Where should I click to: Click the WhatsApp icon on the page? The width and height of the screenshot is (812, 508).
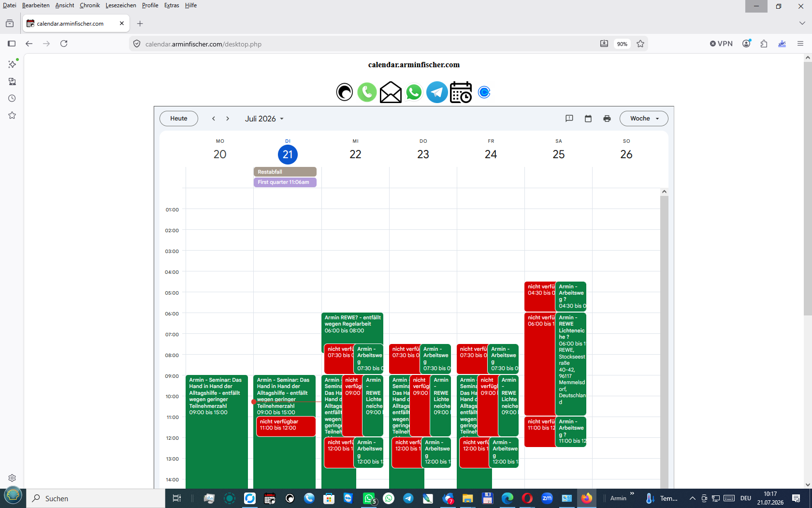pyautogui.click(x=414, y=92)
